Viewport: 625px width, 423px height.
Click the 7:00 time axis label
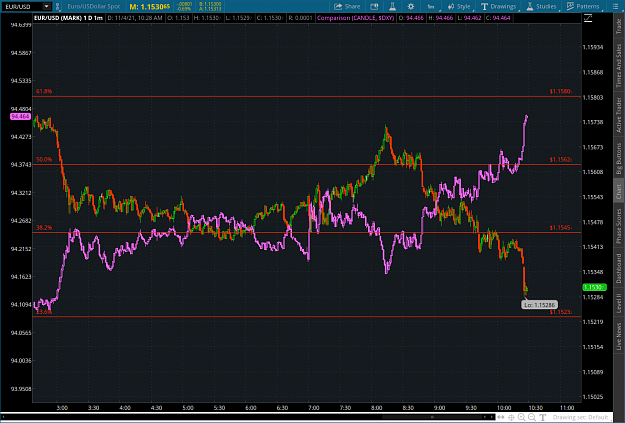point(314,407)
